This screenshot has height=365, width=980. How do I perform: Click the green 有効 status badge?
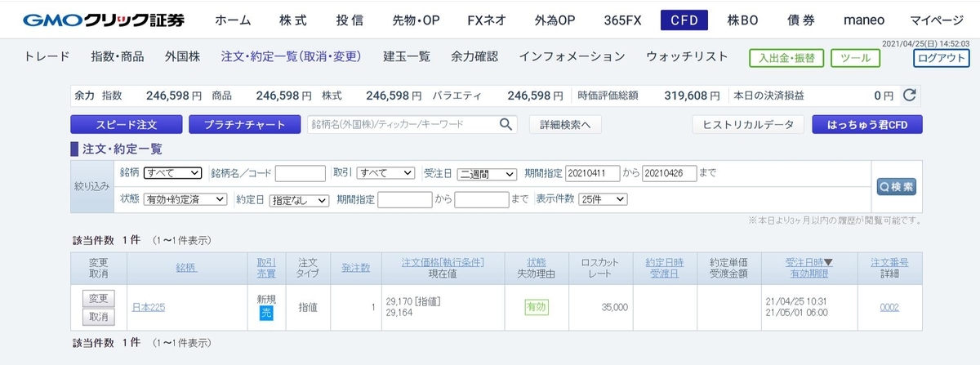pyautogui.click(x=537, y=307)
